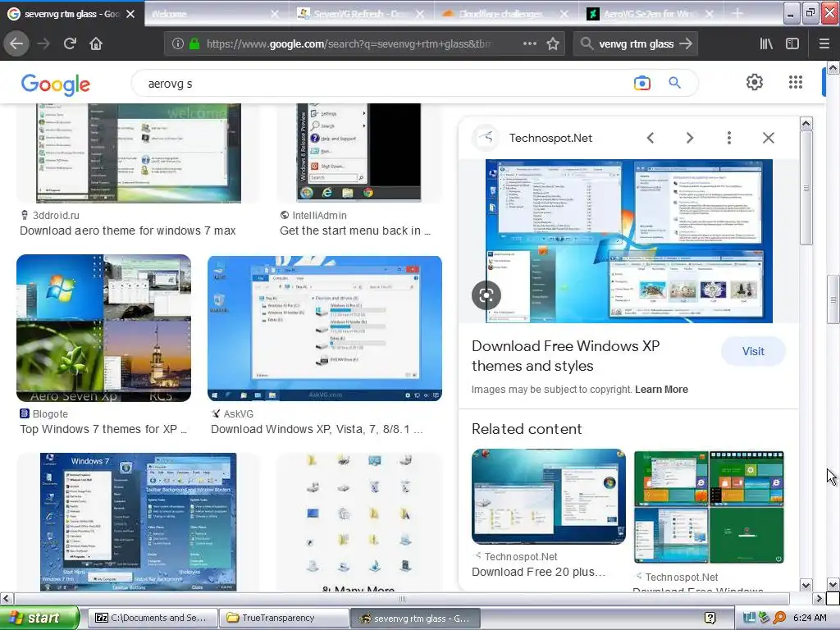The width and height of the screenshot is (840, 630).
Task: Run Google search with magnifier icon
Action: [675, 83]
